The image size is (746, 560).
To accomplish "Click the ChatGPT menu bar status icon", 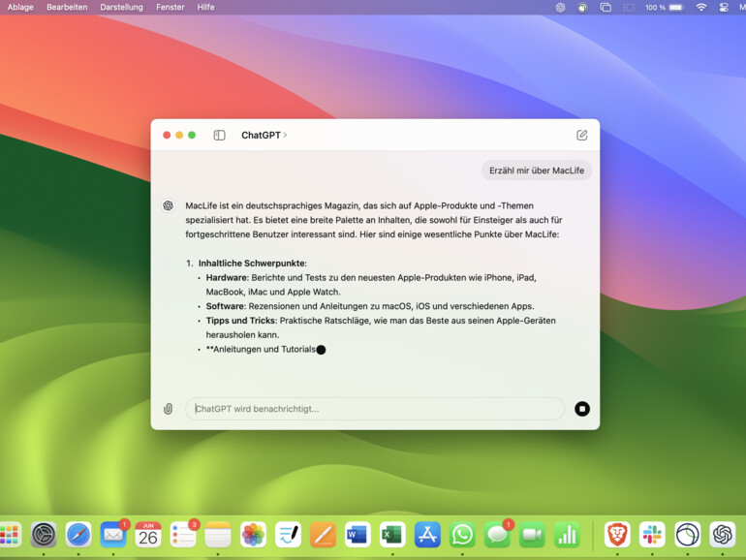I will (x=560, y=7).
